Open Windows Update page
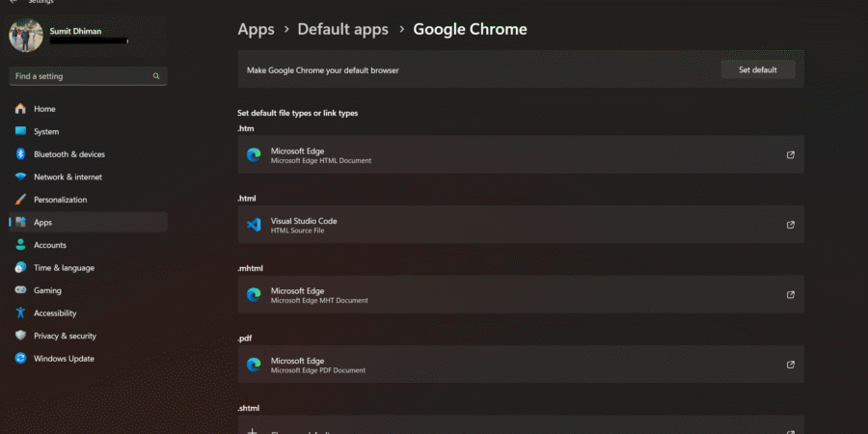The image size is (868, 434). point(88,359)
